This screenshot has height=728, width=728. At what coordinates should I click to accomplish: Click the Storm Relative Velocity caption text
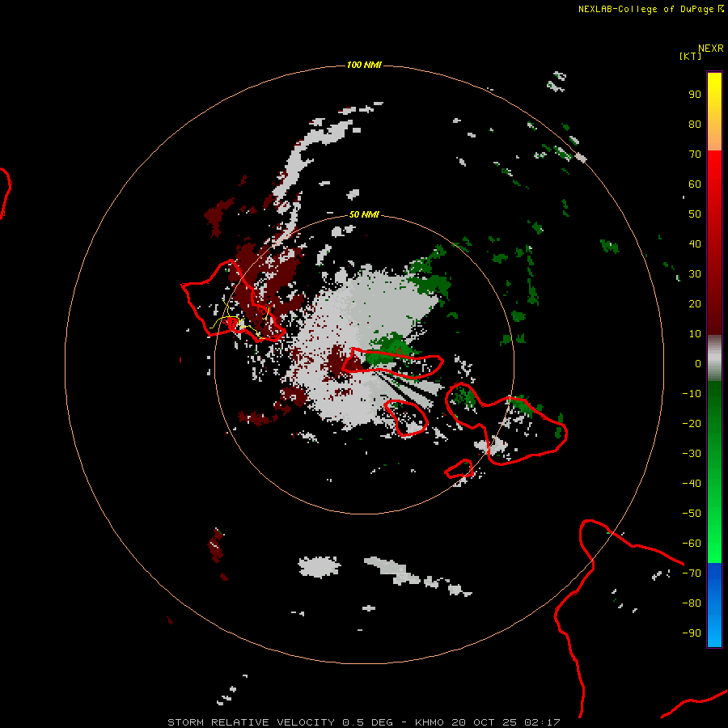[363, 722]
